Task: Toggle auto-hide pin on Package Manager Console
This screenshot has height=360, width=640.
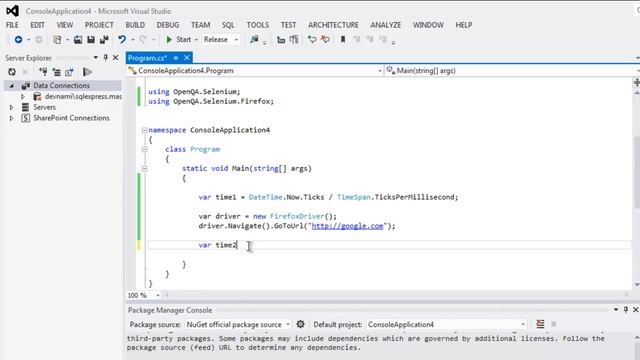Action: 626,310
